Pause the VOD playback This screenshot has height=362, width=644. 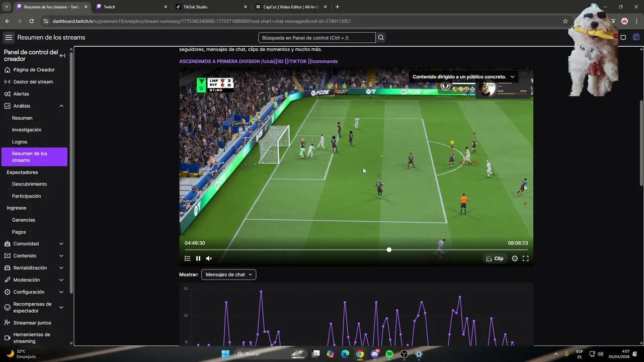(x=198, y=258)
